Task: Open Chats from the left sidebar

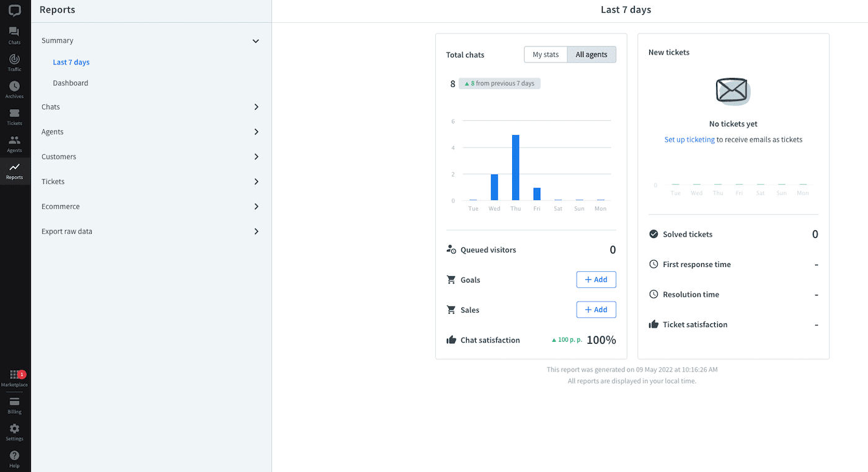Action: click(14, 35)
